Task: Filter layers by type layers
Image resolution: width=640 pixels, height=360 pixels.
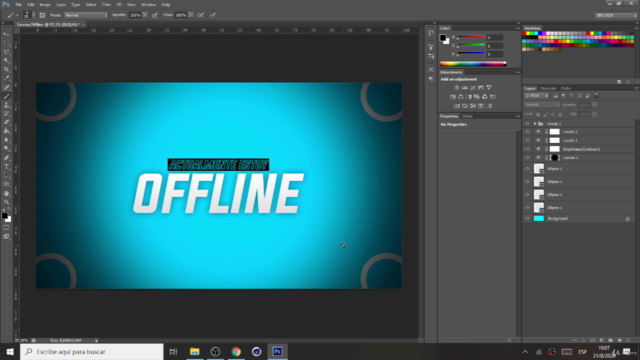Action: (571, 96)
